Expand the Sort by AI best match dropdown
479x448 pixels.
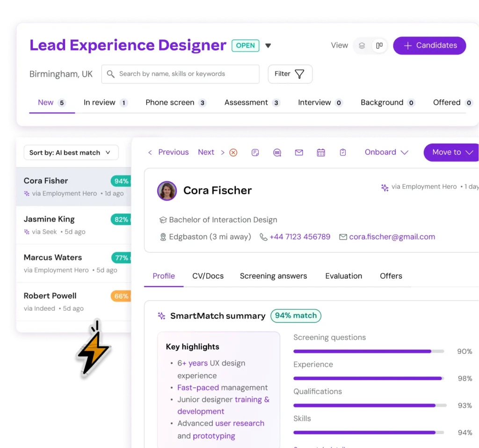[x=71, y=152]
